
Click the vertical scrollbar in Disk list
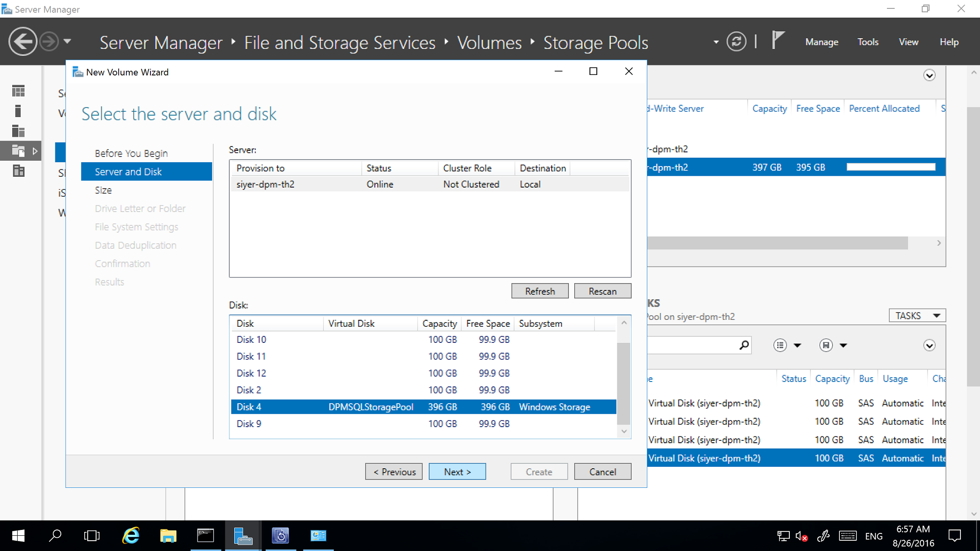(624, 377)
